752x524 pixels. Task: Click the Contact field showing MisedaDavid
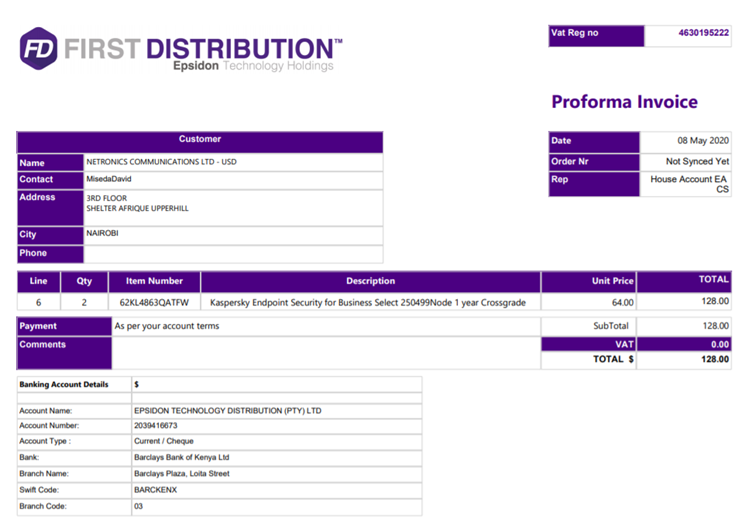232,180
